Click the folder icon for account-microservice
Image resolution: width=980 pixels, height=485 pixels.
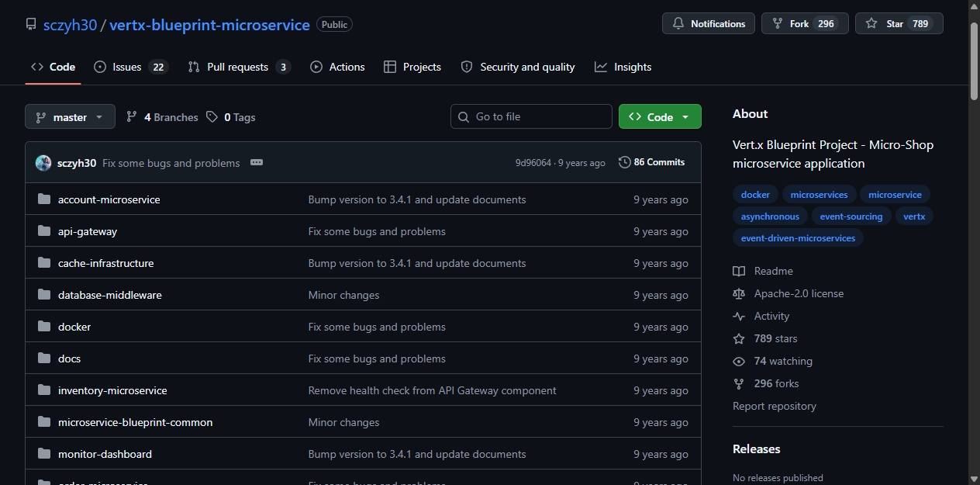click(x=44, y=199)
